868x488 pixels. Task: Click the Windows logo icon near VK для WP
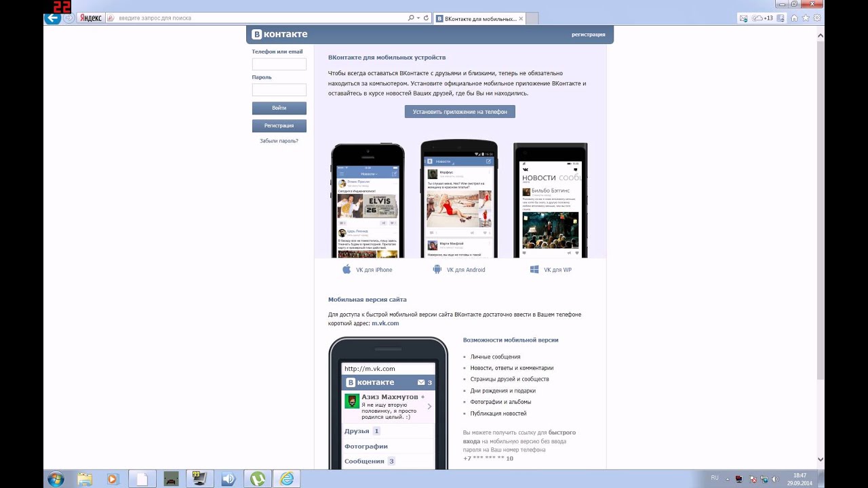(534, 270)
